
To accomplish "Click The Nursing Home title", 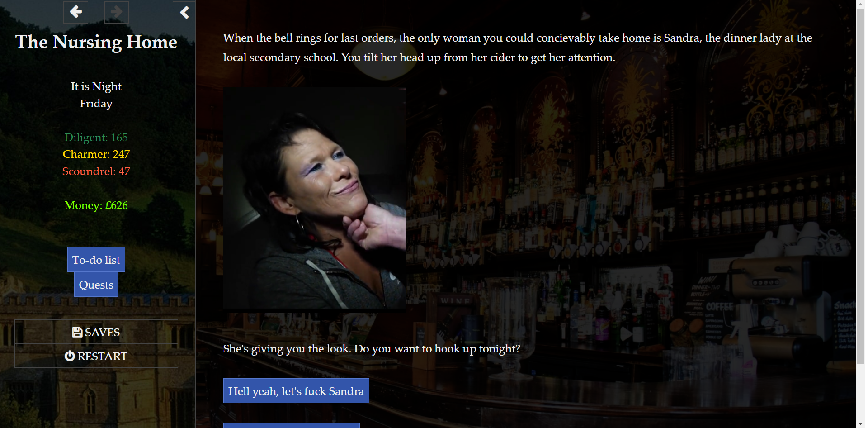I will [96, 42].
